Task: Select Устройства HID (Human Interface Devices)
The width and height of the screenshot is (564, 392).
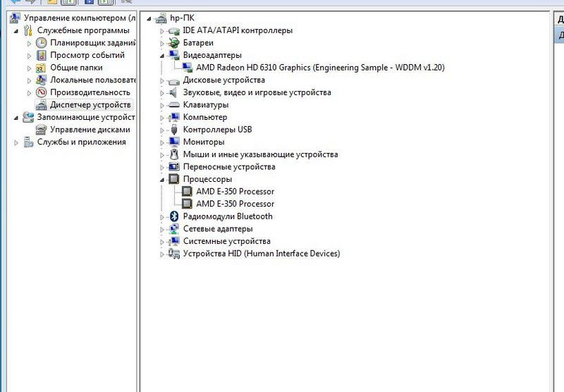Action: click(x=261, y=254)
